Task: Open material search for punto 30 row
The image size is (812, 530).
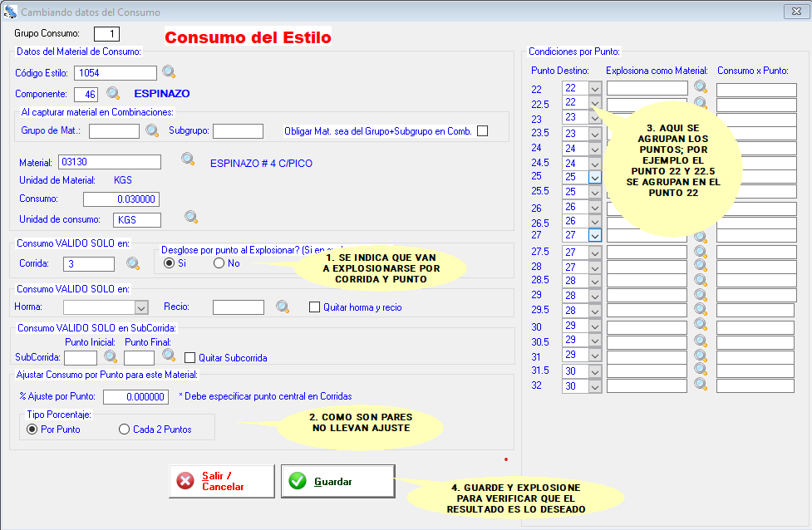Action: pos(701,325)
